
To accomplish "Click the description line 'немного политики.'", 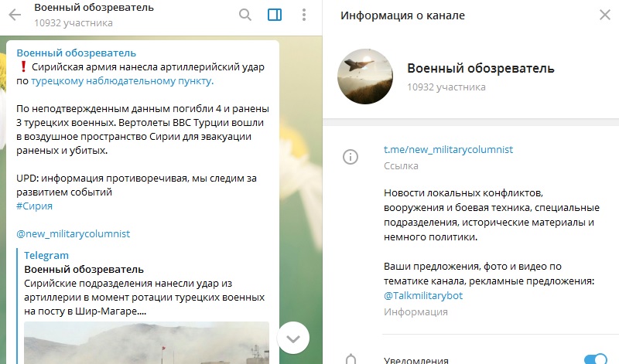I will [431, 237].
